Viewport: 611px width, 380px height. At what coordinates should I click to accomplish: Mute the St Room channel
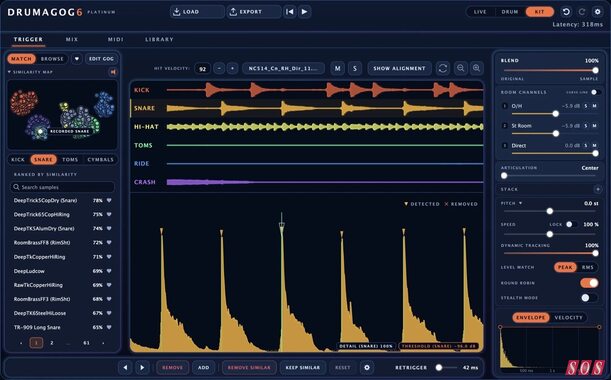point(595,126)
